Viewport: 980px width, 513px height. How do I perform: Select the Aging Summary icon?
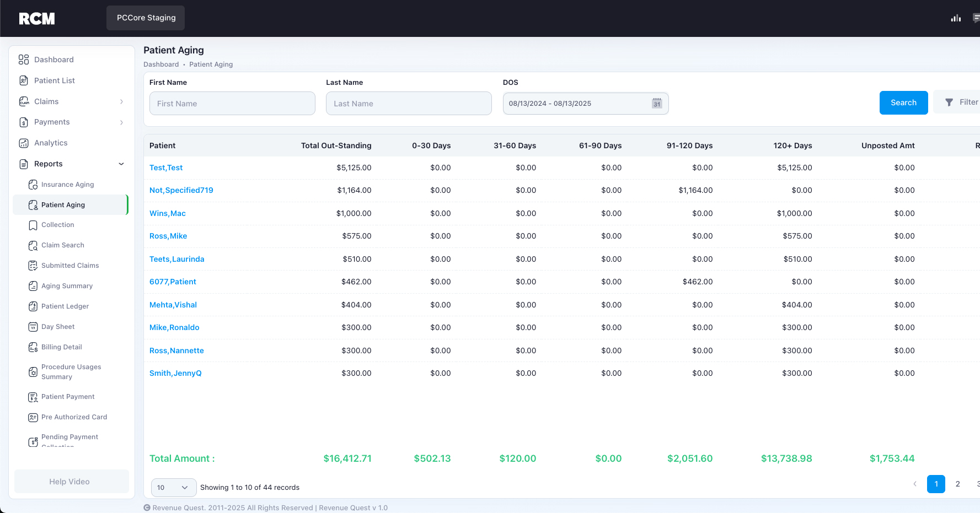[x=33, y=285]
